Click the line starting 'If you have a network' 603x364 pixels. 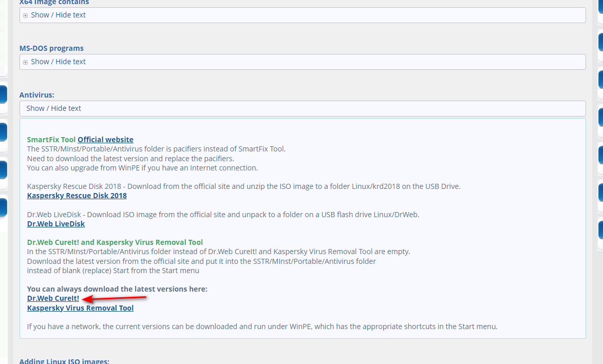(262, 327)
